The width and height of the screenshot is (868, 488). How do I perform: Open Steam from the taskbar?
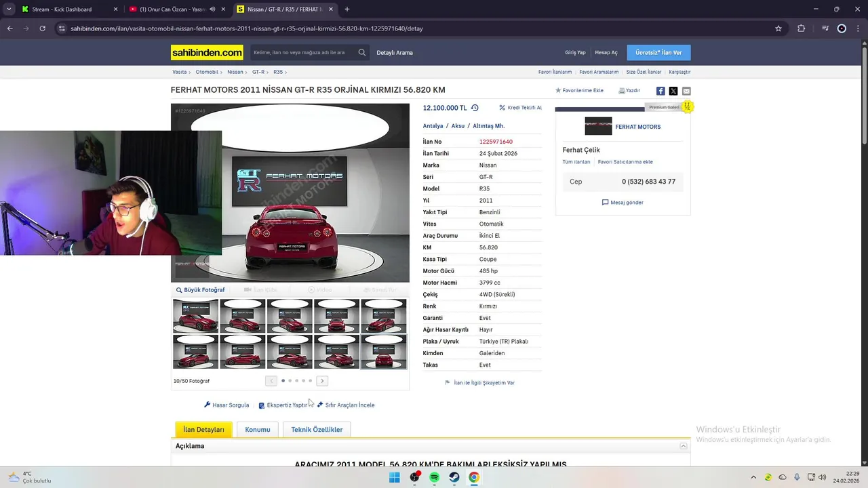tap(454, 477)
